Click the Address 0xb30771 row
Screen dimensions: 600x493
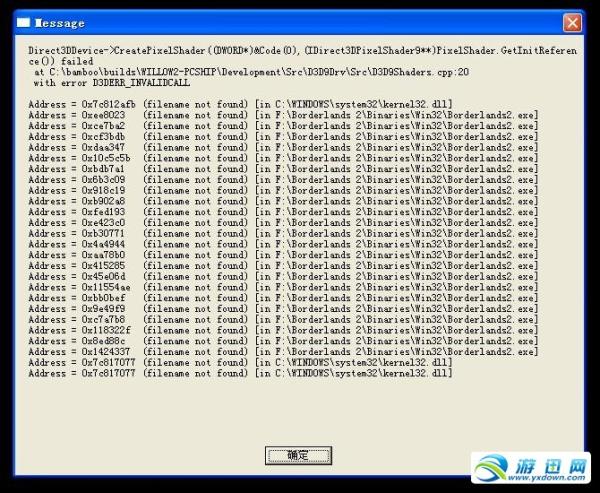coord(283,233)
